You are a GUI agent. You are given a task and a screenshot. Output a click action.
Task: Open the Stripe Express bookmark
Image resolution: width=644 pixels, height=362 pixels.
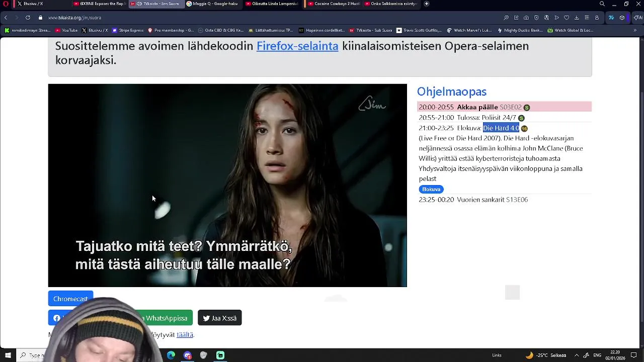tap(128, 30)
